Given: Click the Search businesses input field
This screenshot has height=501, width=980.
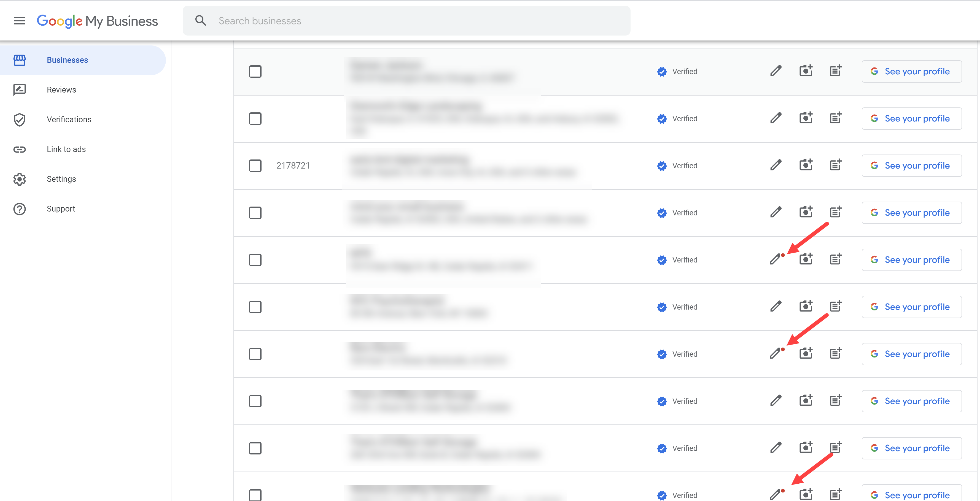Looking at the screenshot, I should pos(405,20).
